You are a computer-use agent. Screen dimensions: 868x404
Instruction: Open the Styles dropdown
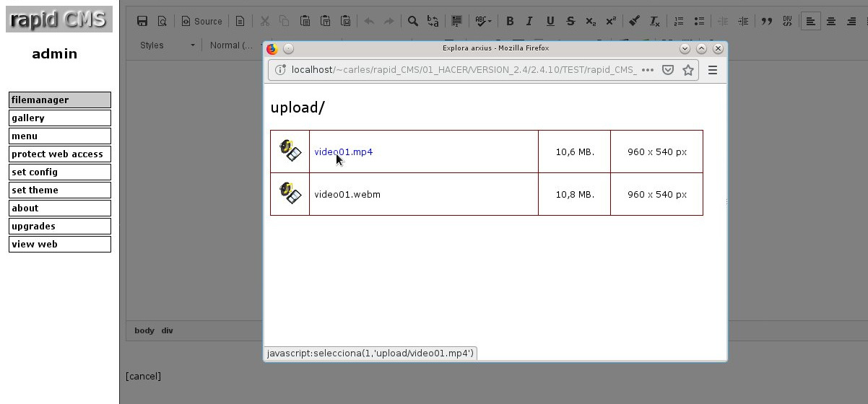[x=168, y=45]
